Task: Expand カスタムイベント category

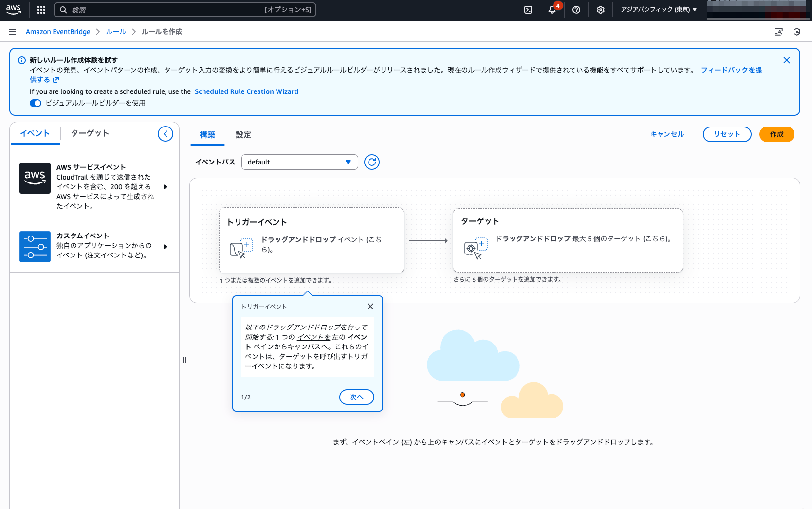Action: click(x=166, y=247)
